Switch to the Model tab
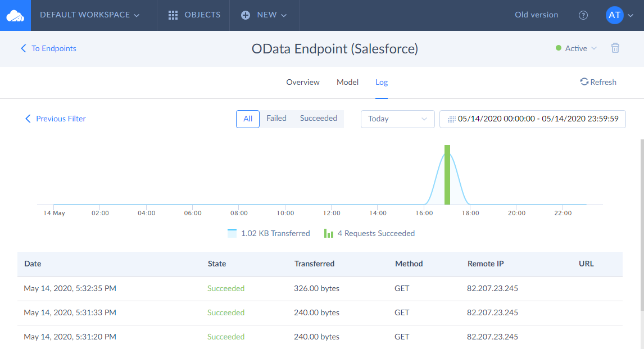 [347, 82]
